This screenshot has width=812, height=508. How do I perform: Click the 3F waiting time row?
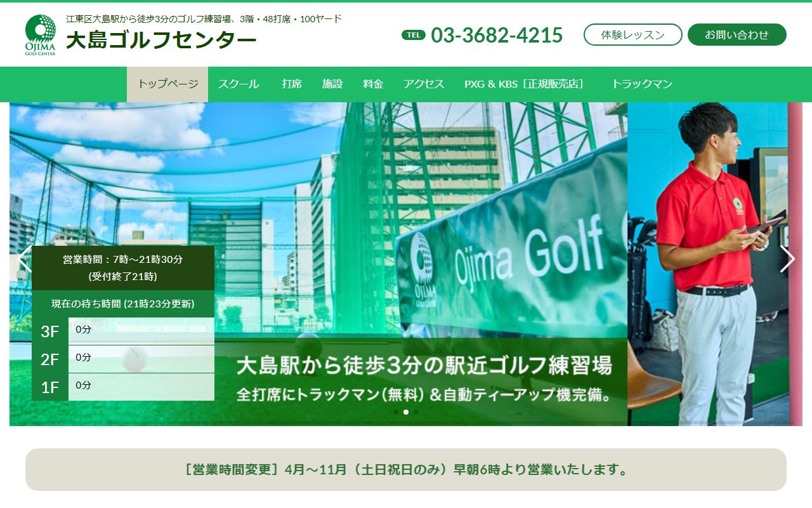[123, 331]
